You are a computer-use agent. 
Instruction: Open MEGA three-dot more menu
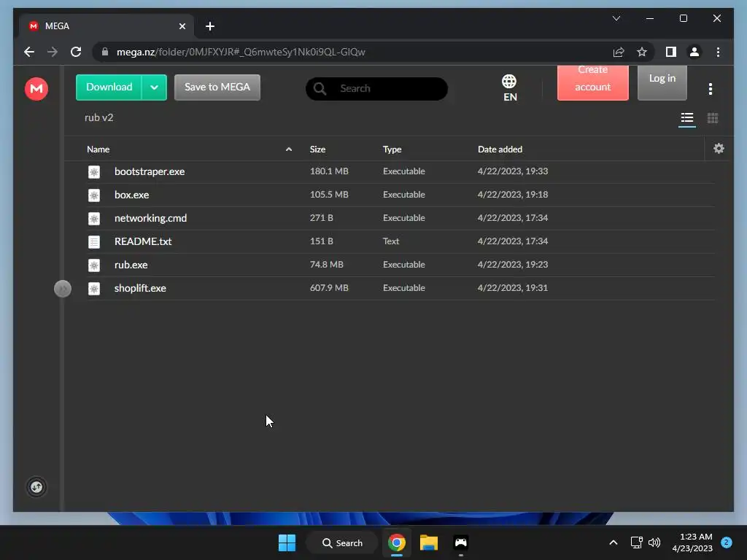pyautogui.click(x=710, y=88)
